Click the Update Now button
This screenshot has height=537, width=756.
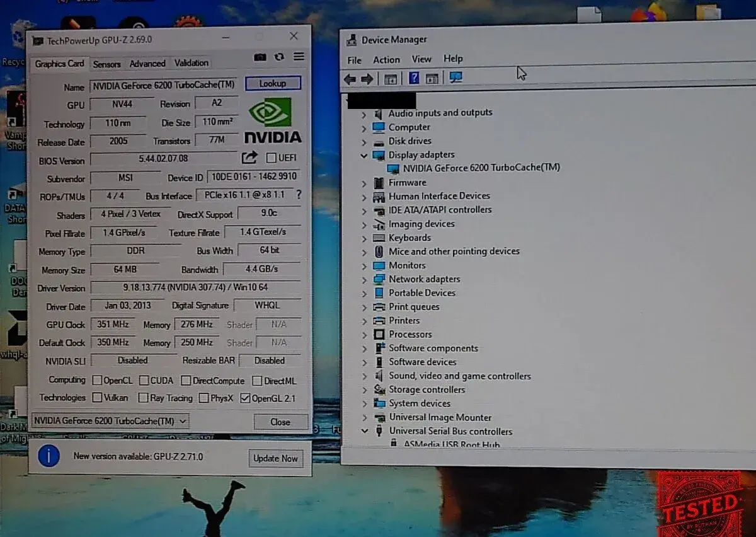pyautogui.click(x=275, y=458)
